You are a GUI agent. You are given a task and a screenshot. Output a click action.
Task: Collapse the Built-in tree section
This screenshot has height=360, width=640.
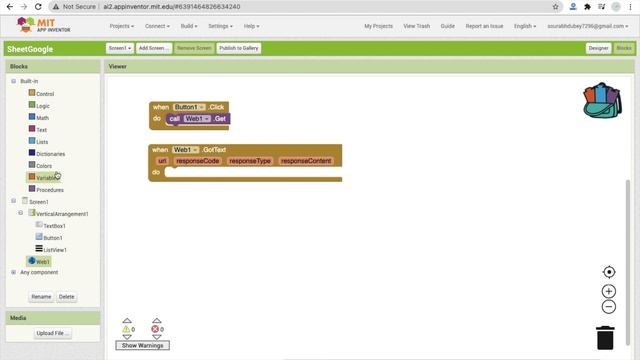point(13,81)
